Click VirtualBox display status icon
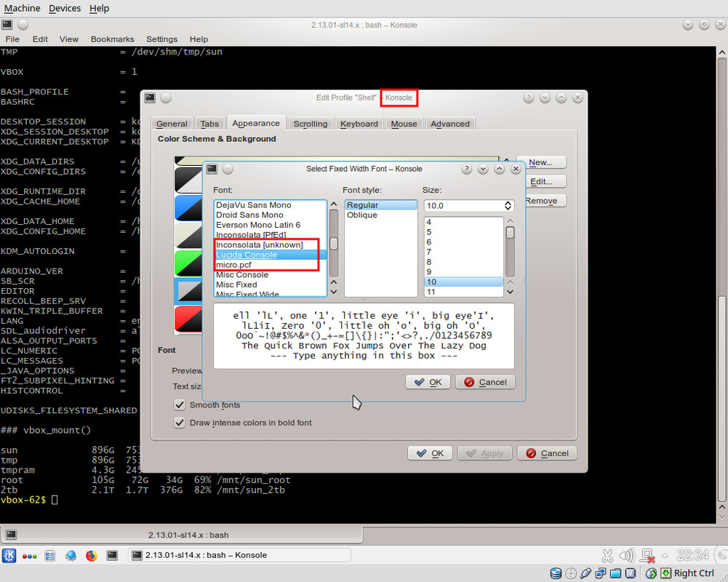728x582 pixels. 630,573
